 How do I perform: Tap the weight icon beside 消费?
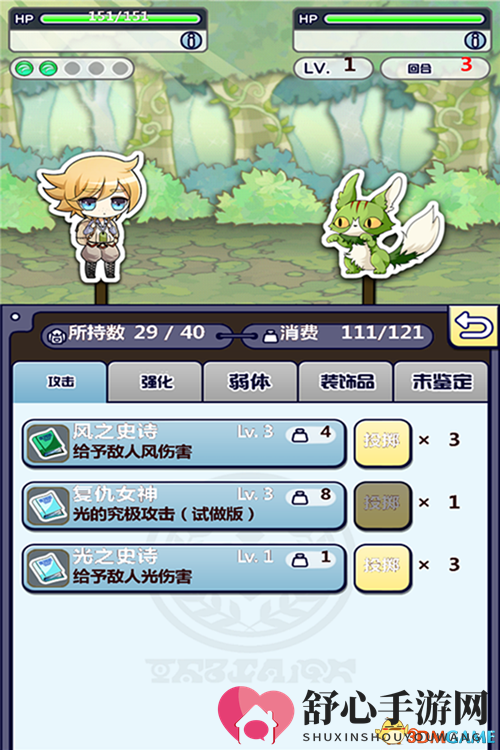271,335
